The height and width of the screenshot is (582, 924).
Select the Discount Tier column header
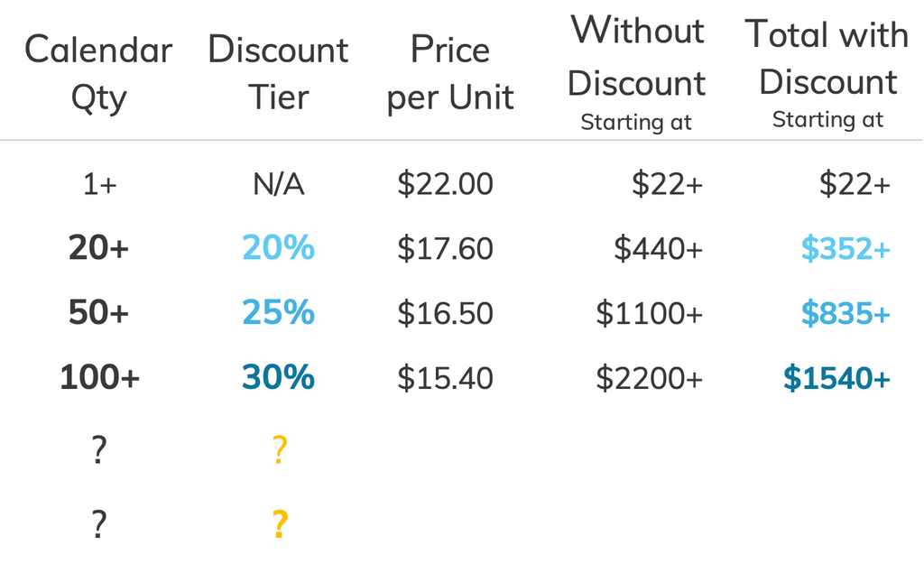point(278,73)
